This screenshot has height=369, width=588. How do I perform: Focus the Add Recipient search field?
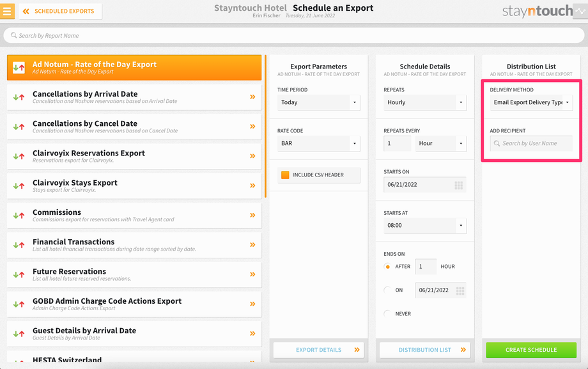pyautogui.click(x=531, y=143)
